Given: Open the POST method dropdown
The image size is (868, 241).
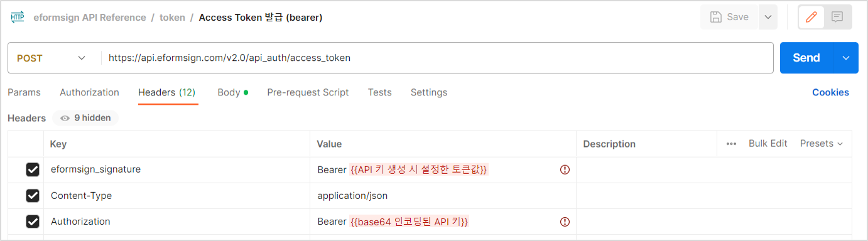Looking at the screenshot, I should pos(52,58).
